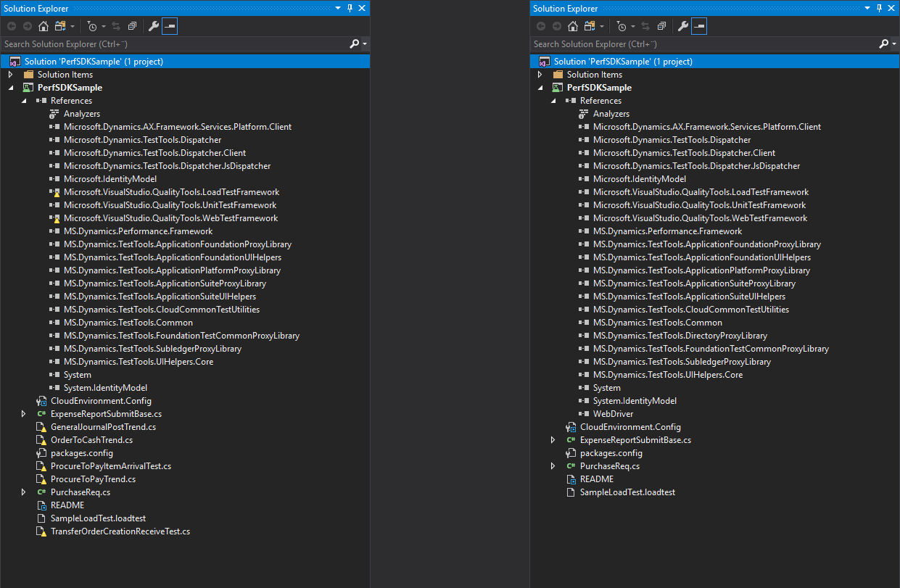Expand Solution Items folder in left panel
This screenshot has width=900, height=588.
pyautogui.click(x=11, y=75)
